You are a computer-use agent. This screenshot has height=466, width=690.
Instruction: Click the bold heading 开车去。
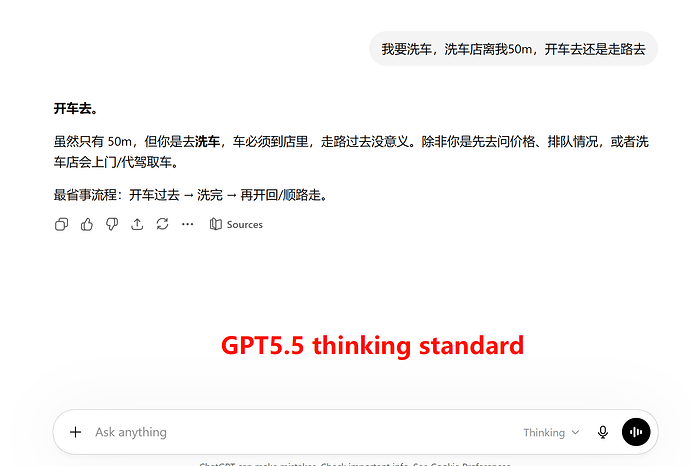point(76,108)
